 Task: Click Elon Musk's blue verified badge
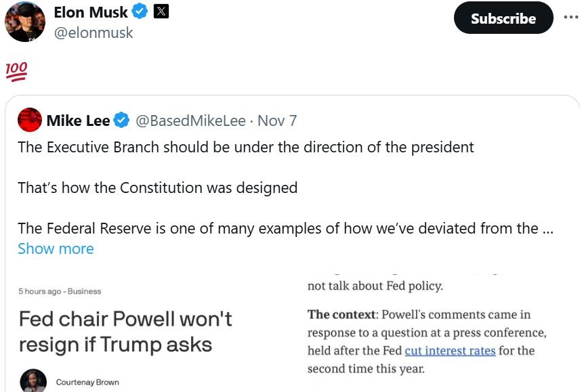pyautogui.click(x=140, y=12)
